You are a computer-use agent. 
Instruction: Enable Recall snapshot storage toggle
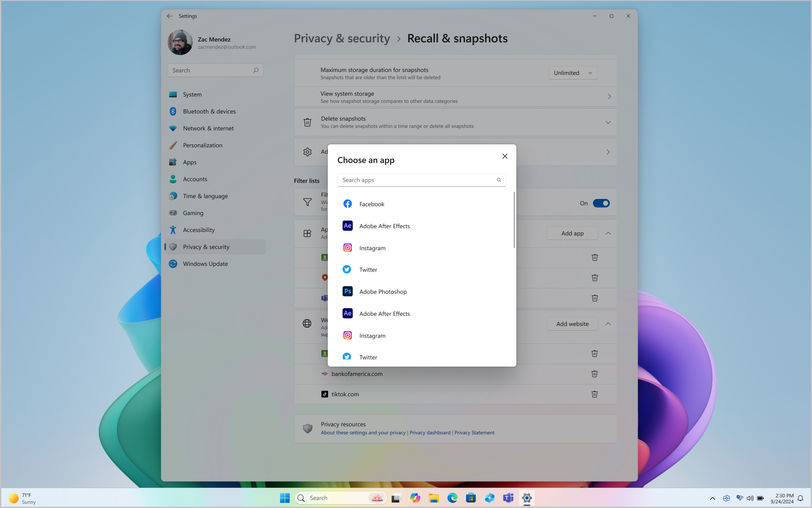point(601,203)
